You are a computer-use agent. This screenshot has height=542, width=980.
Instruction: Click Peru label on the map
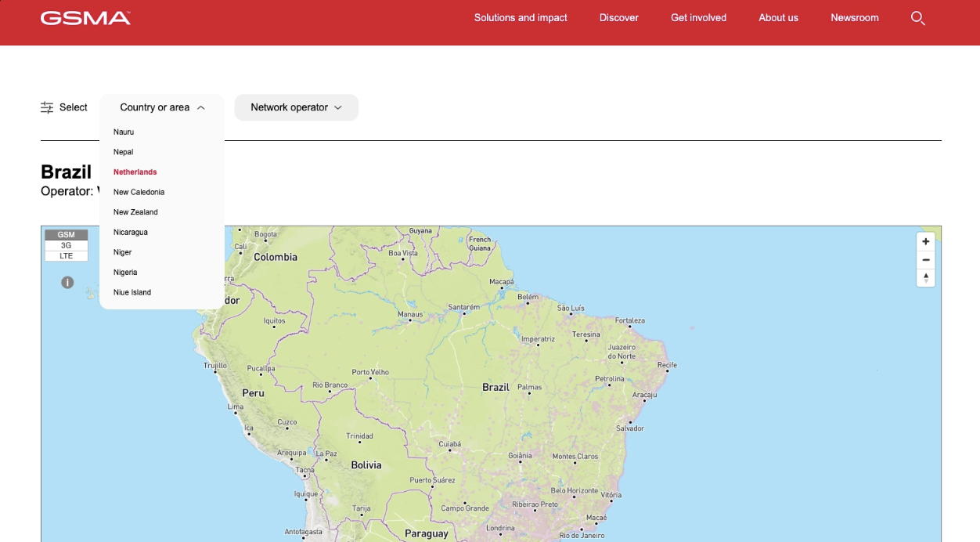pyautogui.click(x=253, y=392)
